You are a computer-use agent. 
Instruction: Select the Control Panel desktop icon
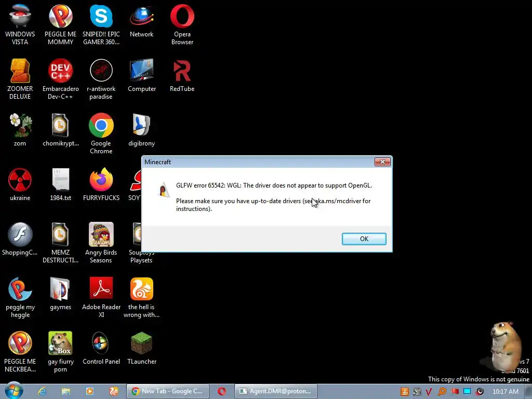click(101, 349)
